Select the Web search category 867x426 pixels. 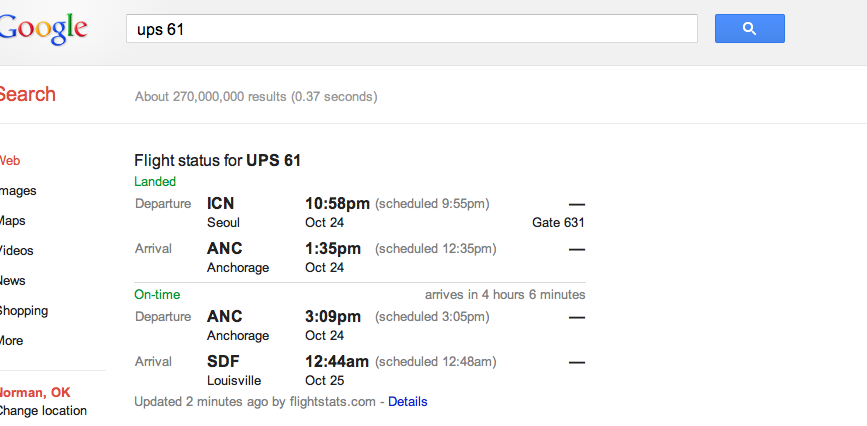coord(9,161)
